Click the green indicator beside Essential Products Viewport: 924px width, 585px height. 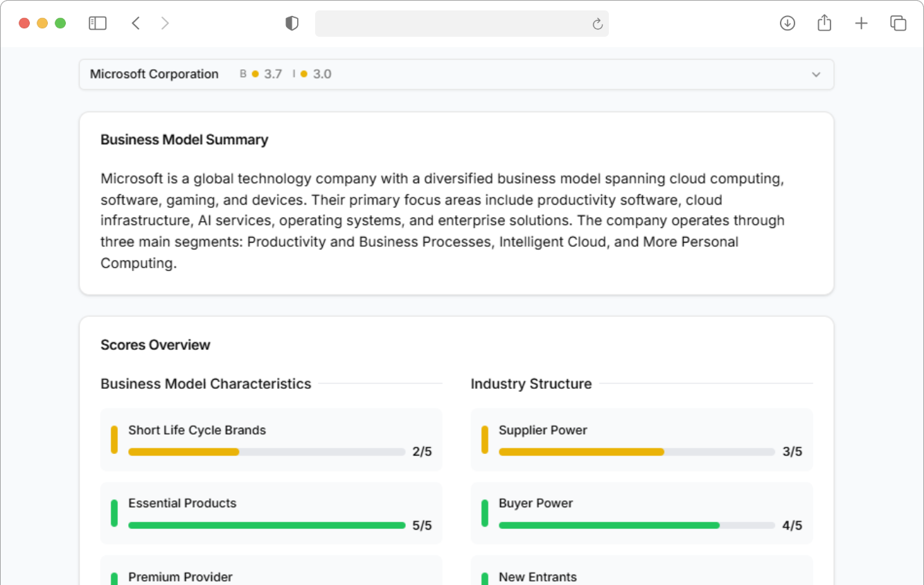click(x=114, y=513)
